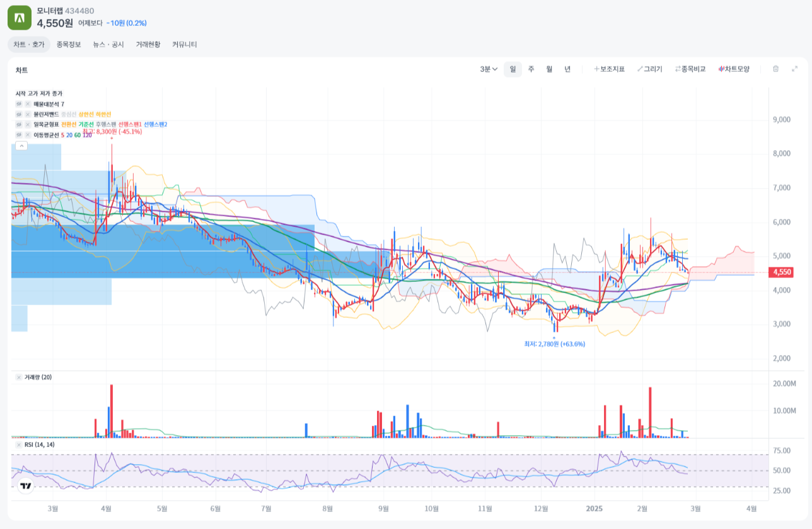
Task: Click the 선행스팬1 Ichimoku label
Action: tap(130, 124)
